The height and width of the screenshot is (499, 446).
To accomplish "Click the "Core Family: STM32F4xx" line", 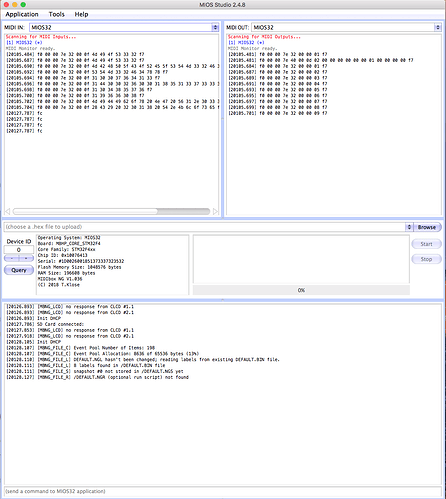I will click(x=66, y=249).
